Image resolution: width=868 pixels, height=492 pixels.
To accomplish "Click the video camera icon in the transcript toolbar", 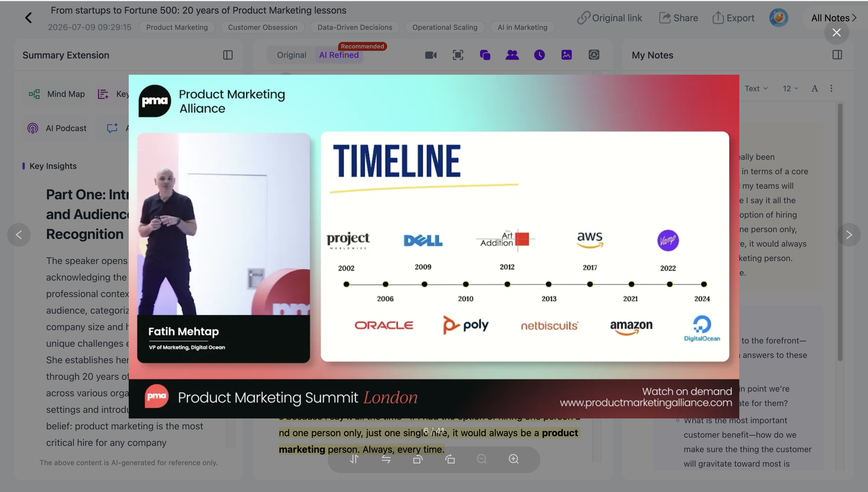I will click(431, 55).
